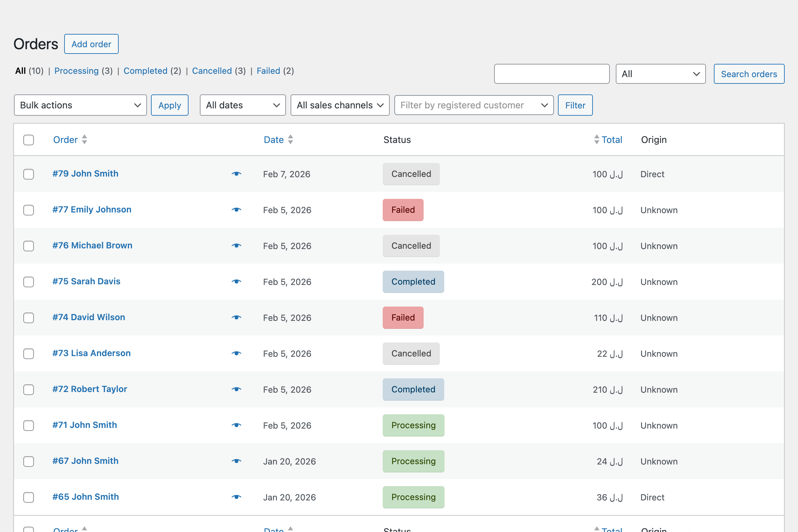798x532 pixels.
Task: Select all orders with the header checkbox
Action: (28, 140)
